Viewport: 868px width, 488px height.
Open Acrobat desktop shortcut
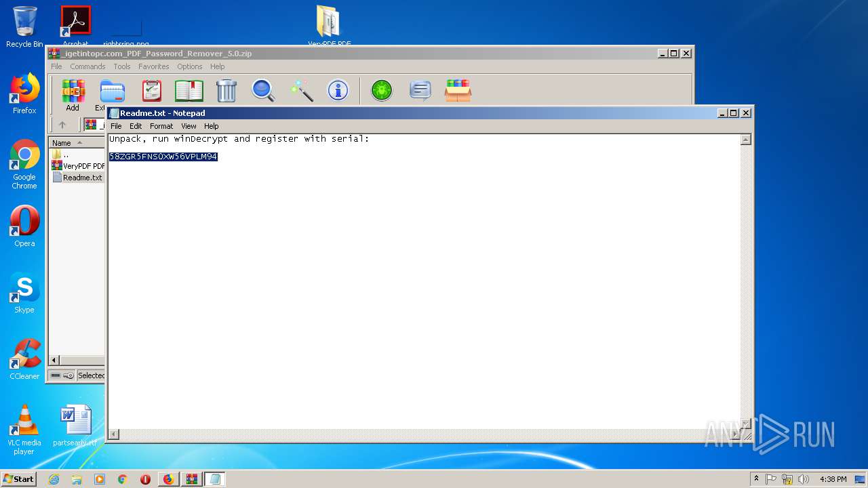tap(75, 26)
